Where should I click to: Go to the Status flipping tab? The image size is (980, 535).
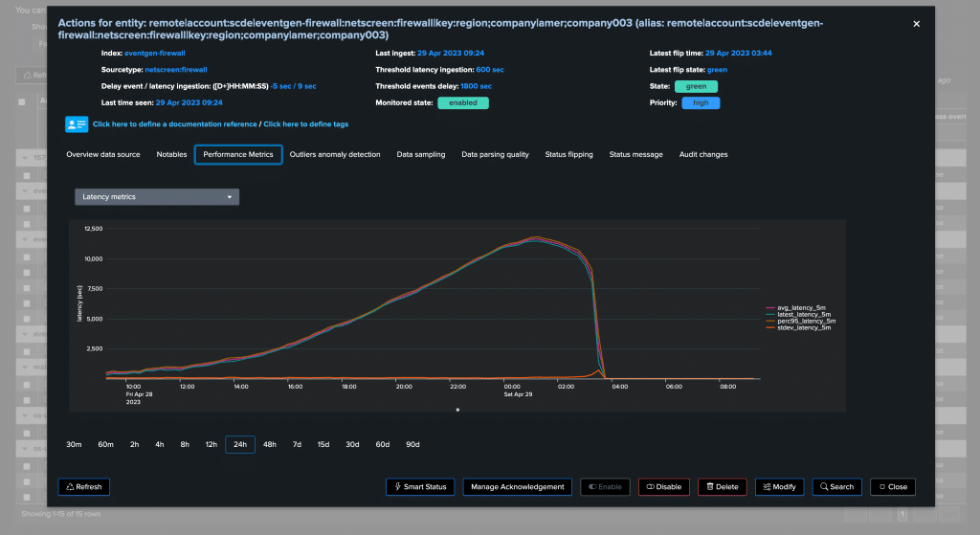click(568, 154)
